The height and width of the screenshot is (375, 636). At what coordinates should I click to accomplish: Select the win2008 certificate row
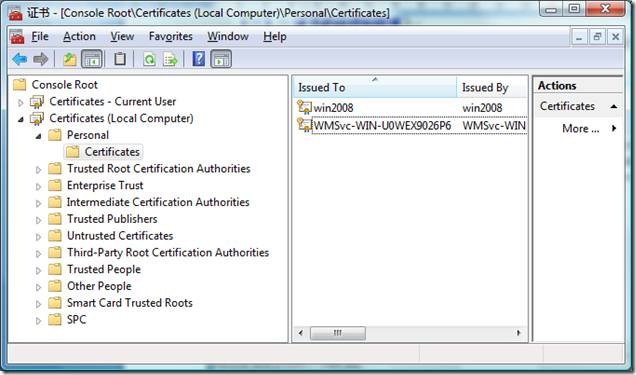click(x=411, y=107)
